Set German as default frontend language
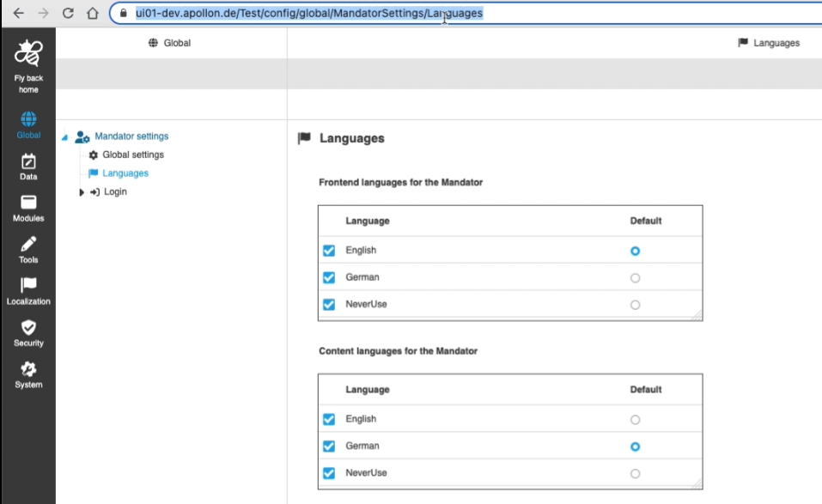The image size is (822, 504). click(x=635, y=278)
